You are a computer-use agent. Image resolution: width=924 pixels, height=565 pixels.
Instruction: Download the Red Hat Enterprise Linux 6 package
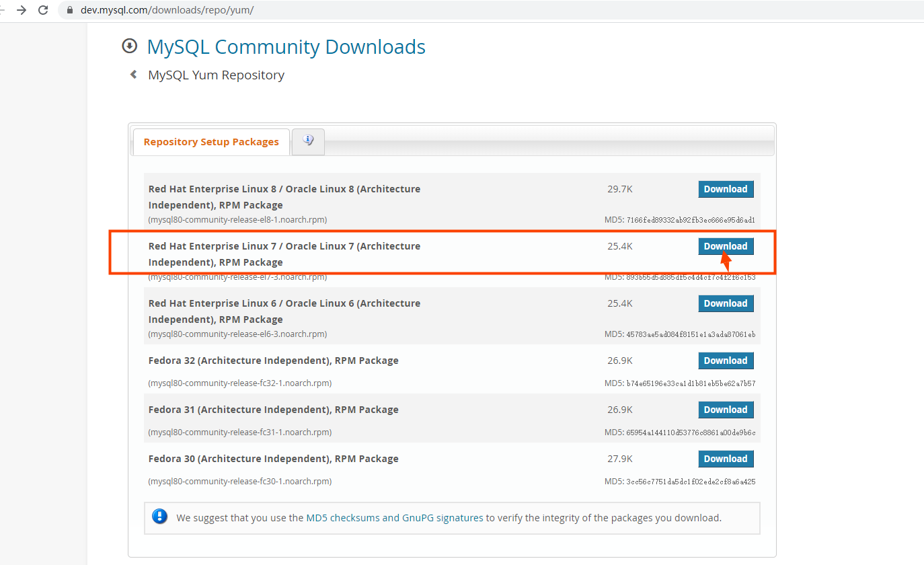click(x=726, y=303)
